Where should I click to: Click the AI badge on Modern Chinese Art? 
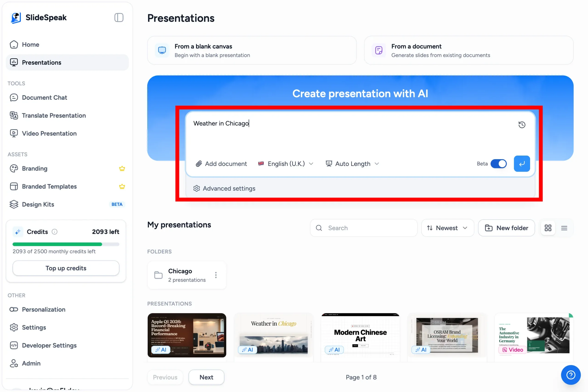pos(334,349)
